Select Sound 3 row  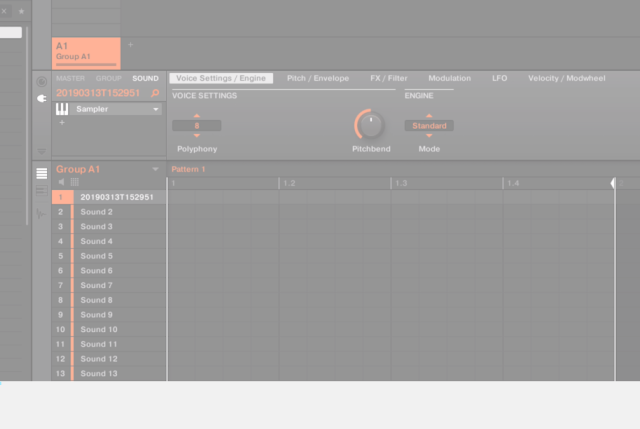(x=109, y=227)
